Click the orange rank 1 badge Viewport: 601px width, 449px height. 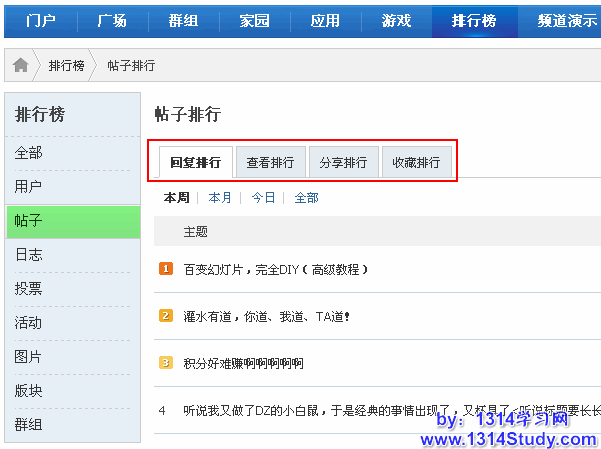(166, 268)
